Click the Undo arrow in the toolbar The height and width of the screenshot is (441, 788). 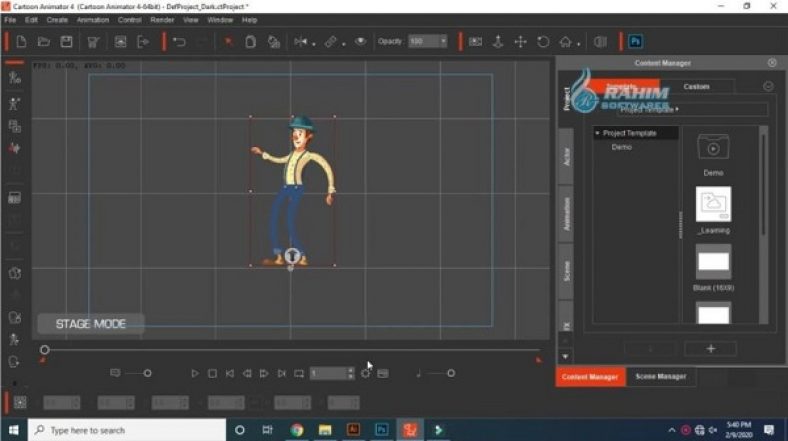179,42
